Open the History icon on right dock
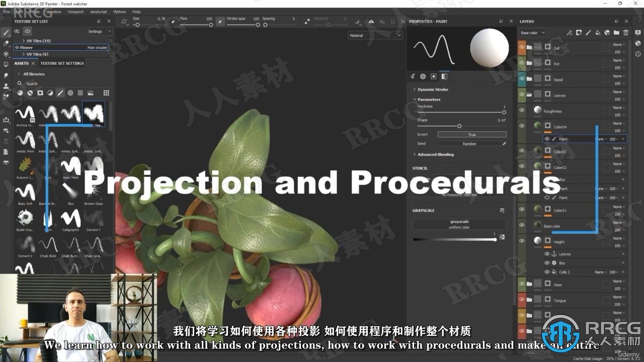 638,54
